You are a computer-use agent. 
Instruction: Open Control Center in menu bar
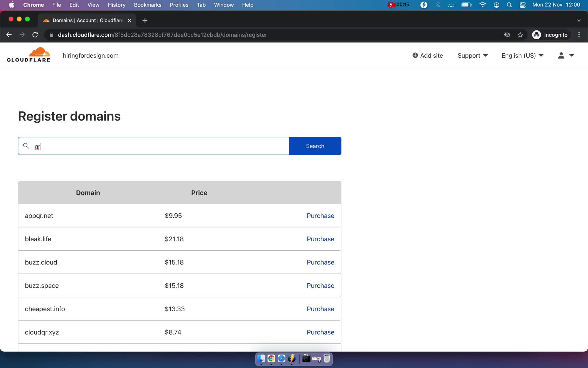tap(522, 5)
